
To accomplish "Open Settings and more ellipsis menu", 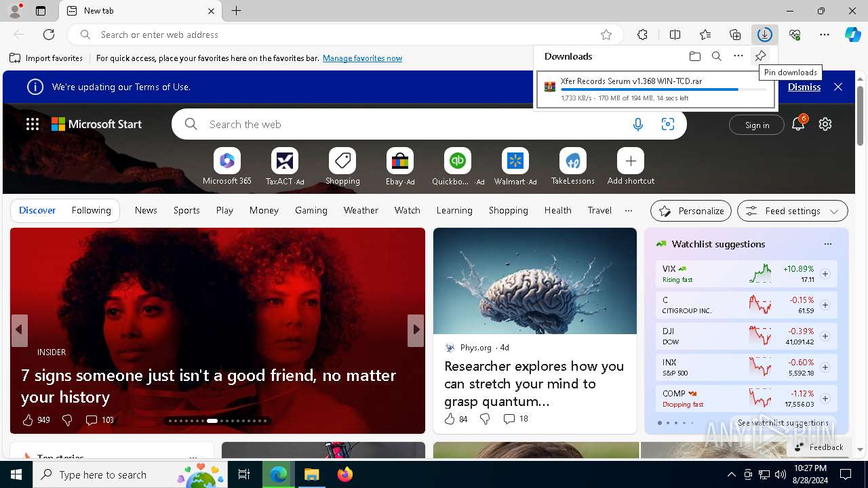I will coord(825,35).
